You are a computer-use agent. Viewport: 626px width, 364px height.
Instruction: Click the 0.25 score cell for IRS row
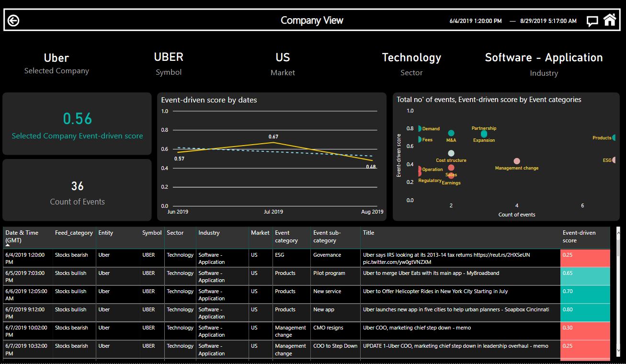click(x=585, y=258)
